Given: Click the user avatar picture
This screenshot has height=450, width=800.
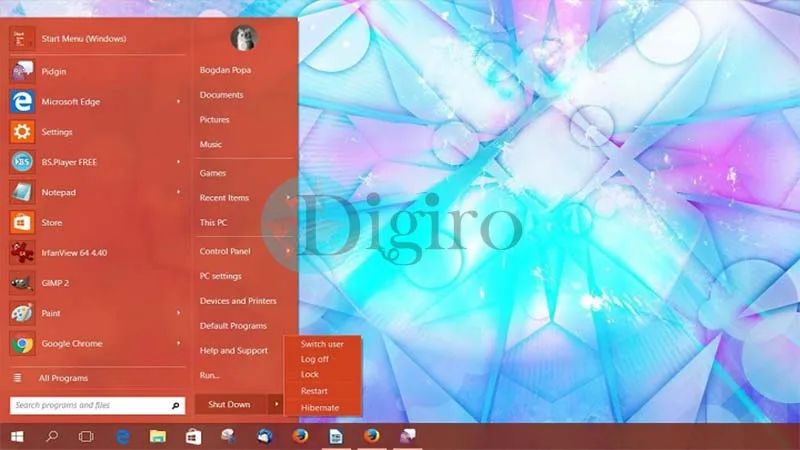Looking at the screenshot, I should pyautogui.click(x=243, y=38).
